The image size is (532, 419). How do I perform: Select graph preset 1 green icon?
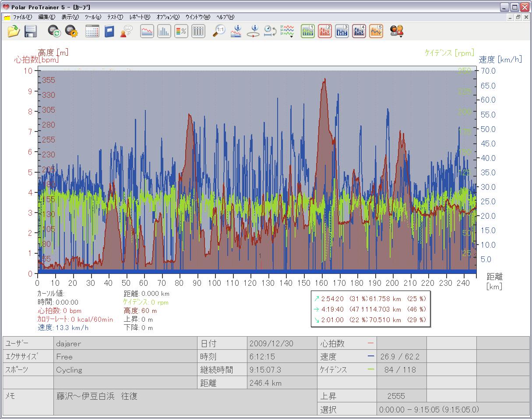tap(308, 31)
